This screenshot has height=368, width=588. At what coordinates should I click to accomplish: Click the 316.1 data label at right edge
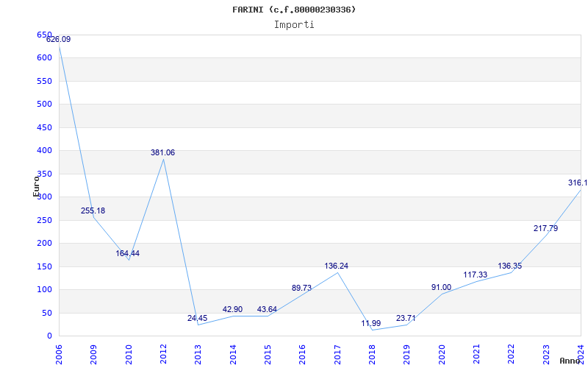[x=578, y=183]
